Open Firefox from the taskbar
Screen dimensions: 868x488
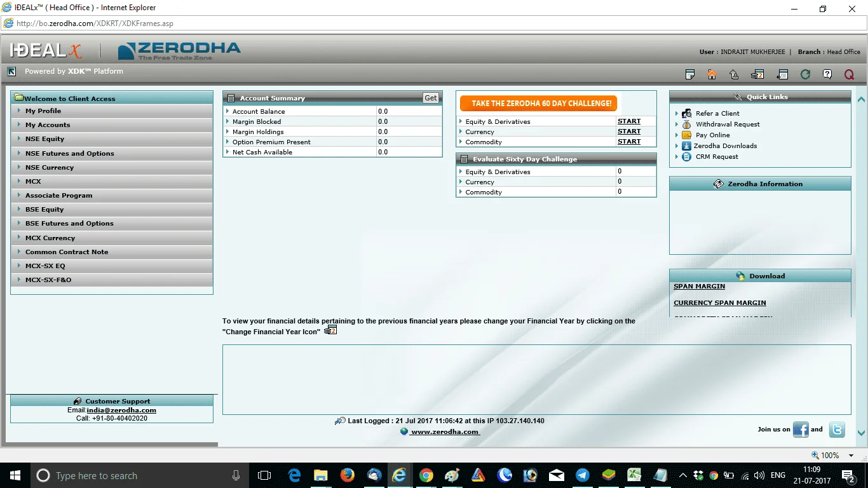tap(347, 475)
